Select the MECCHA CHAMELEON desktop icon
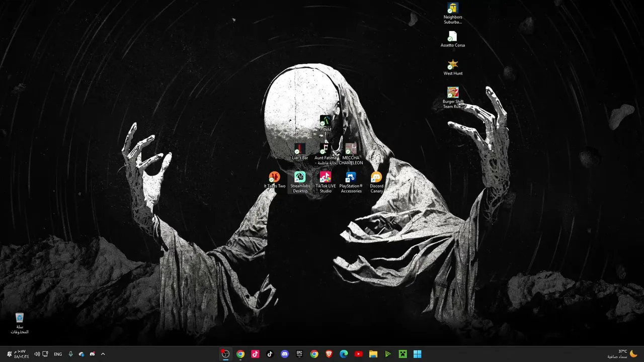 pos(351,154)
